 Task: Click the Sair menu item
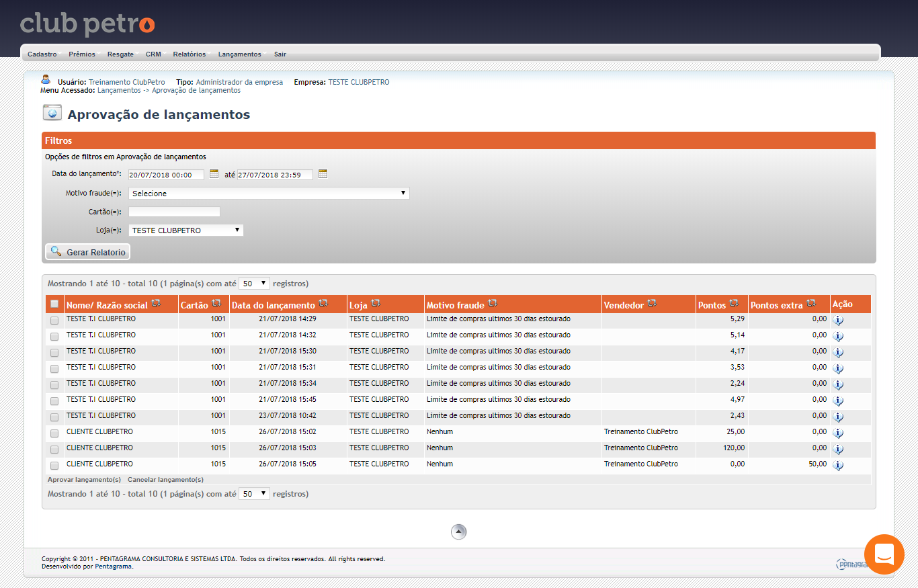pyautogui.click(x=280, y=54)
